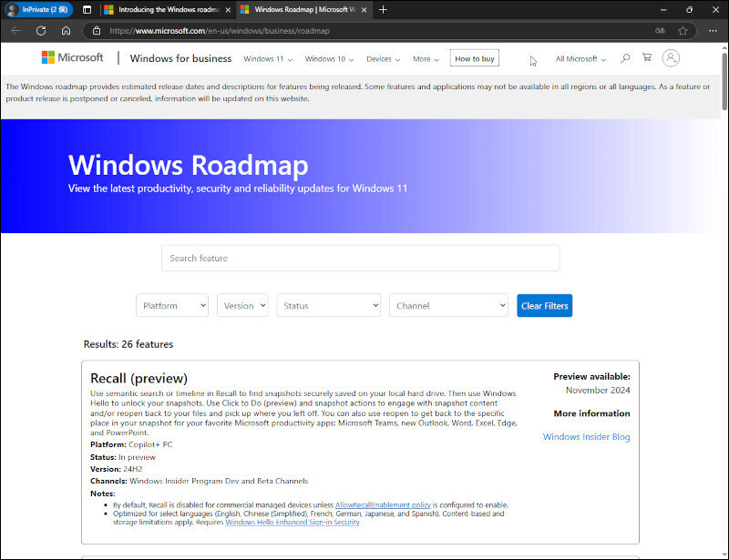Click the Windows Roadmap banner heading

[x=189, y=165]
